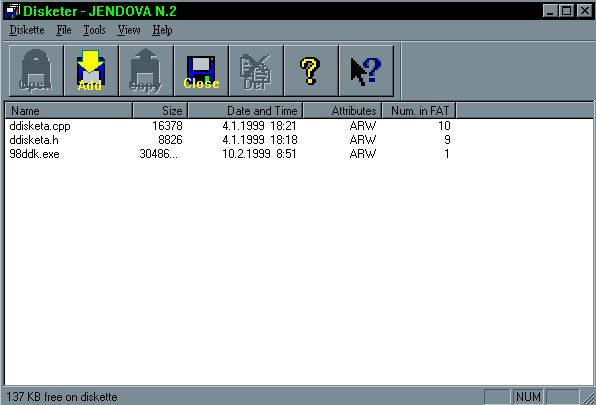Open help via the yellow question mark icon
596x405 pixels.
311,71
